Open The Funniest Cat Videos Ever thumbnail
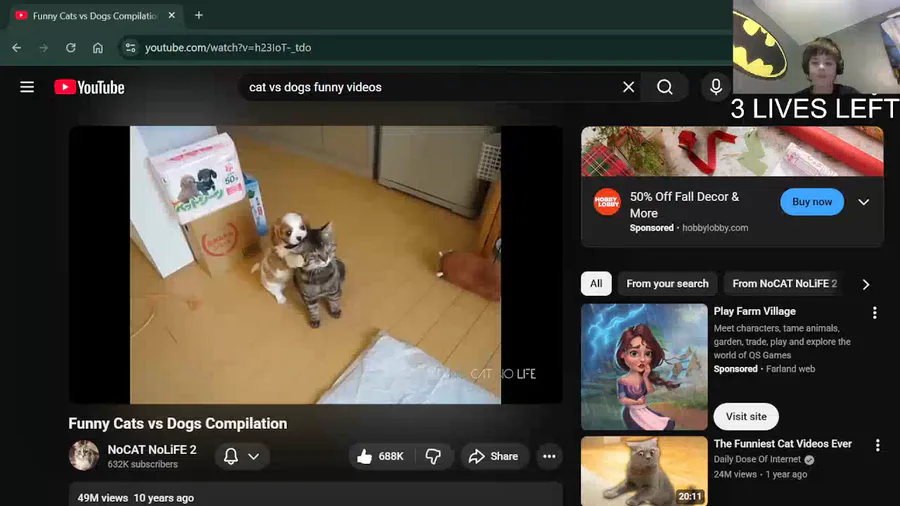 pyautogui.click(x=644, y=471)
